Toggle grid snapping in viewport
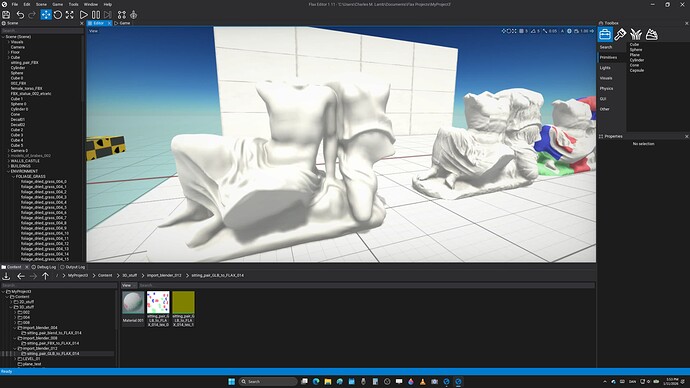690x388 pixels. (521, 31)
